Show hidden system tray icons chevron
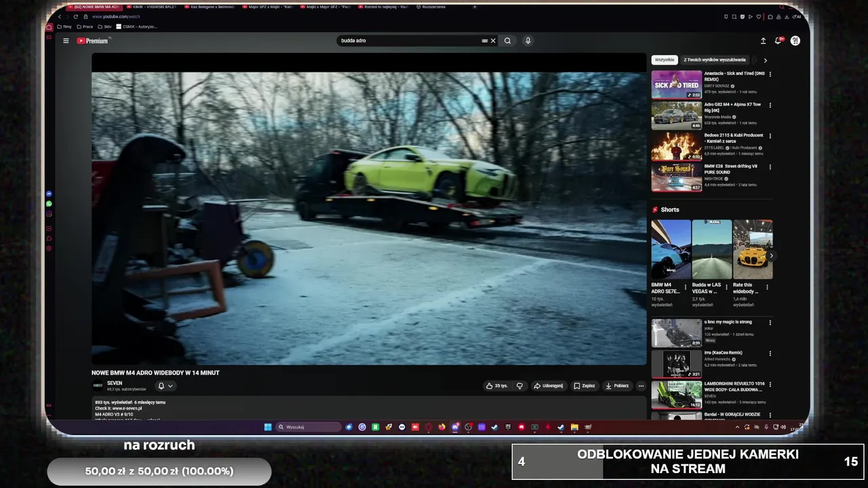 [737, 427]
